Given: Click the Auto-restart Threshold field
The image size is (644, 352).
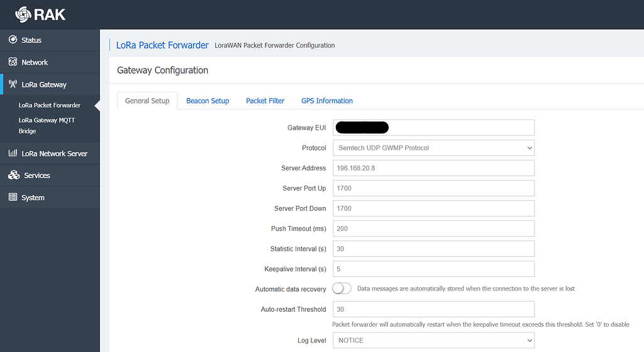Looking at the screenshot, I should (x=433, y=309).
